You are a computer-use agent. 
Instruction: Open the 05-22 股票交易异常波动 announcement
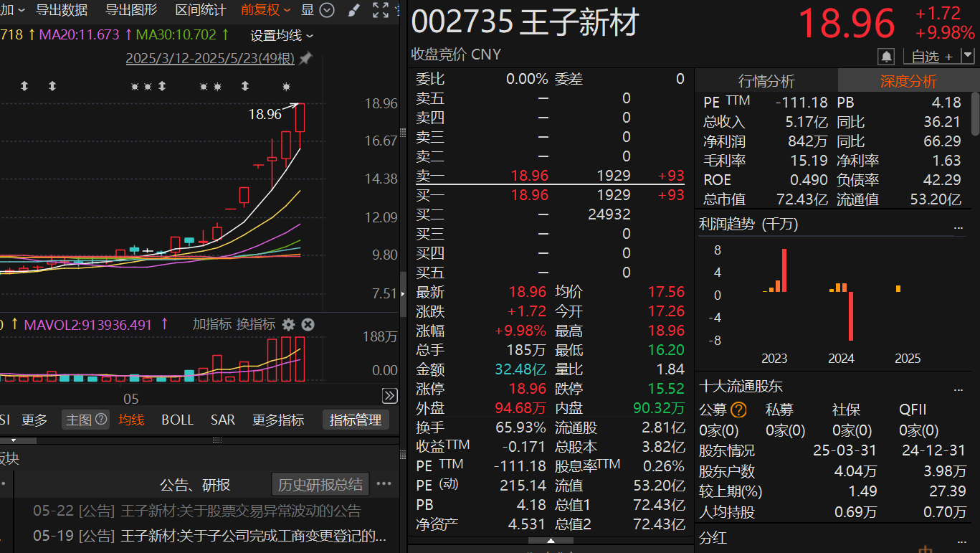tap(197, 511)
